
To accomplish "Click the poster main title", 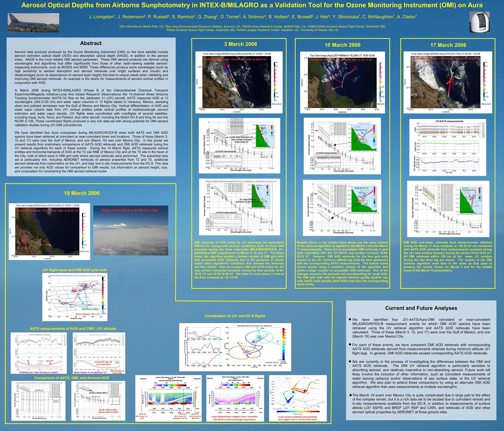I will (252, 5).
